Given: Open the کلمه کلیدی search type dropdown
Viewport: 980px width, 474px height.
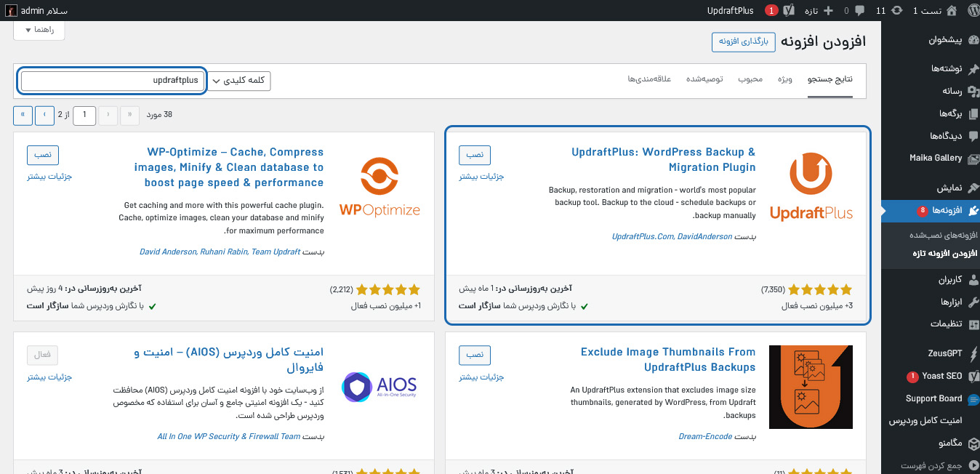Looking at the screenshot, I should 239,81.
